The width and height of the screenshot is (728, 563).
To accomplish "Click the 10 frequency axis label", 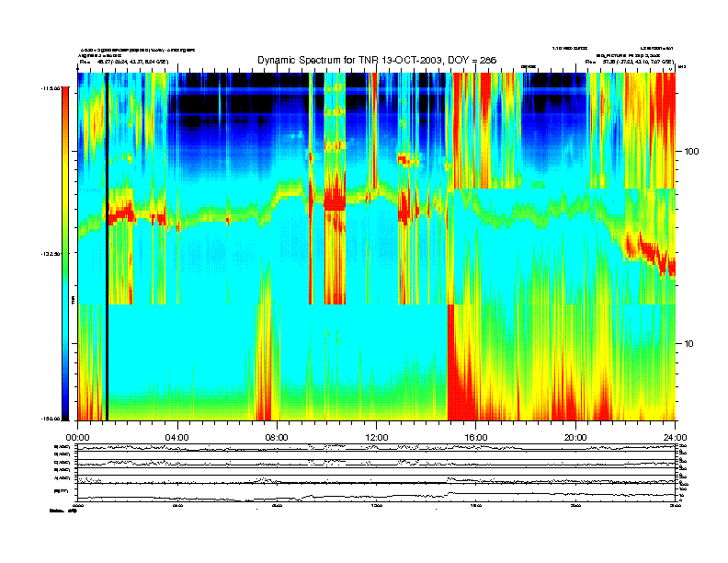I will click(x=689, y=344).
